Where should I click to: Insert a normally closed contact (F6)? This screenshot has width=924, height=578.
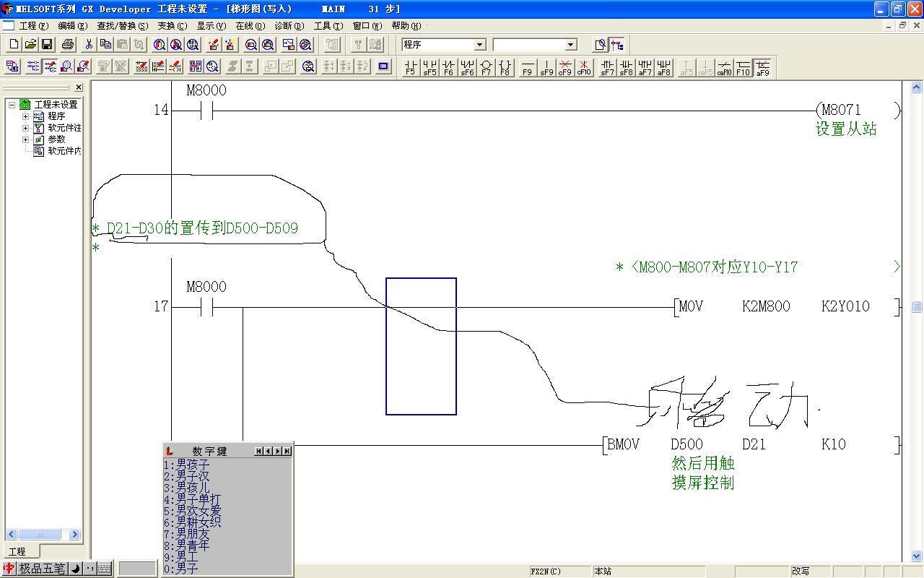coord(448,67)
